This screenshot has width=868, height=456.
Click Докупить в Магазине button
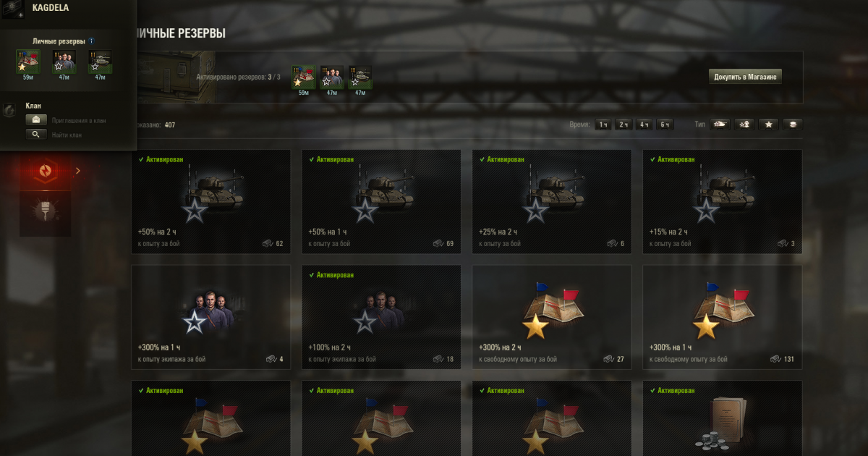(745, 77)
